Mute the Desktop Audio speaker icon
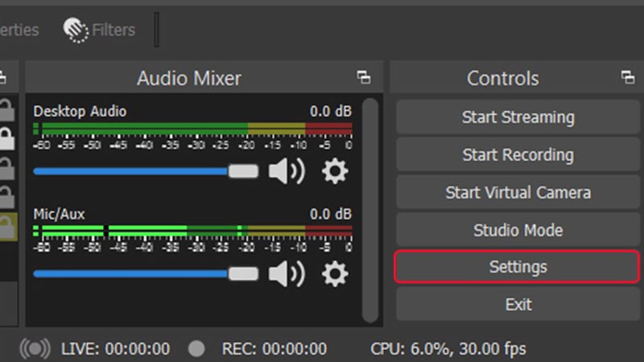The image size is (644, 362). pos(286,171)
